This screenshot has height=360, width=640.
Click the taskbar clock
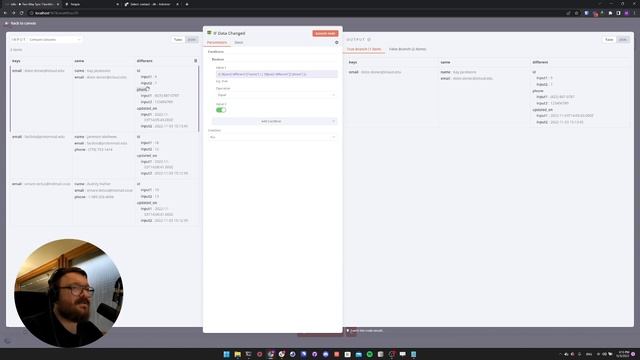click(623, 354)
